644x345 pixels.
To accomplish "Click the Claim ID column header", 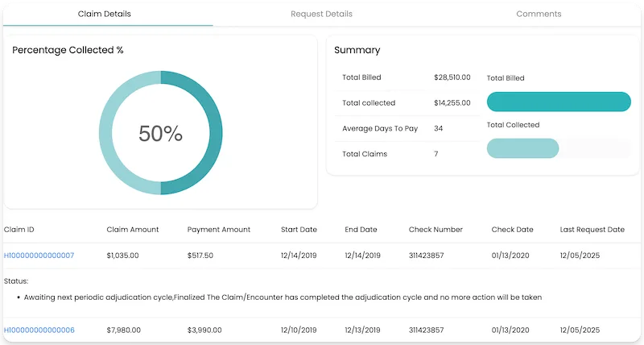I will tap(19, 230).
